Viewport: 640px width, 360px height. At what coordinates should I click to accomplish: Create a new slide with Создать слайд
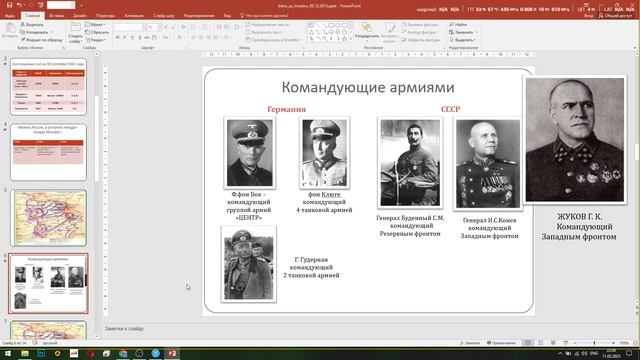[x=76, y=33]
